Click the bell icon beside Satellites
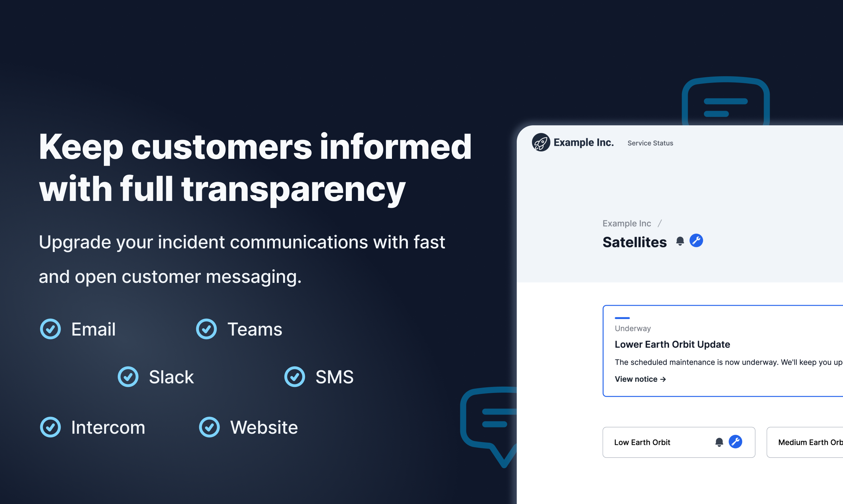The image size is (843, 504). click(680, 241)
